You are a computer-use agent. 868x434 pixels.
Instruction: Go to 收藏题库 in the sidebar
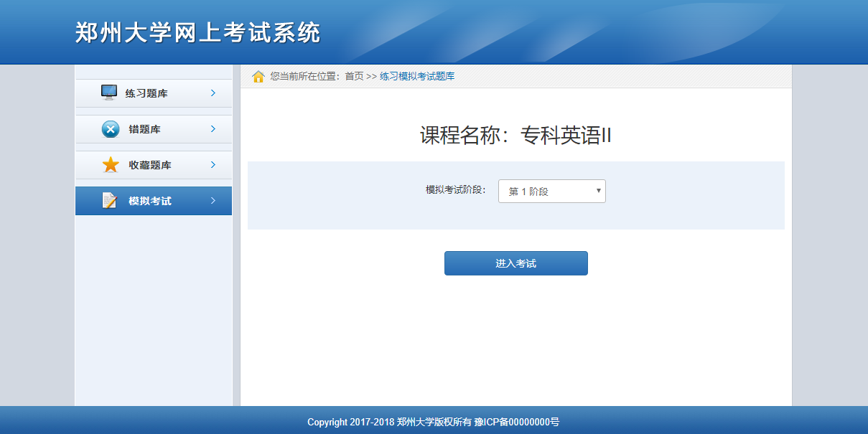point(149,165)
